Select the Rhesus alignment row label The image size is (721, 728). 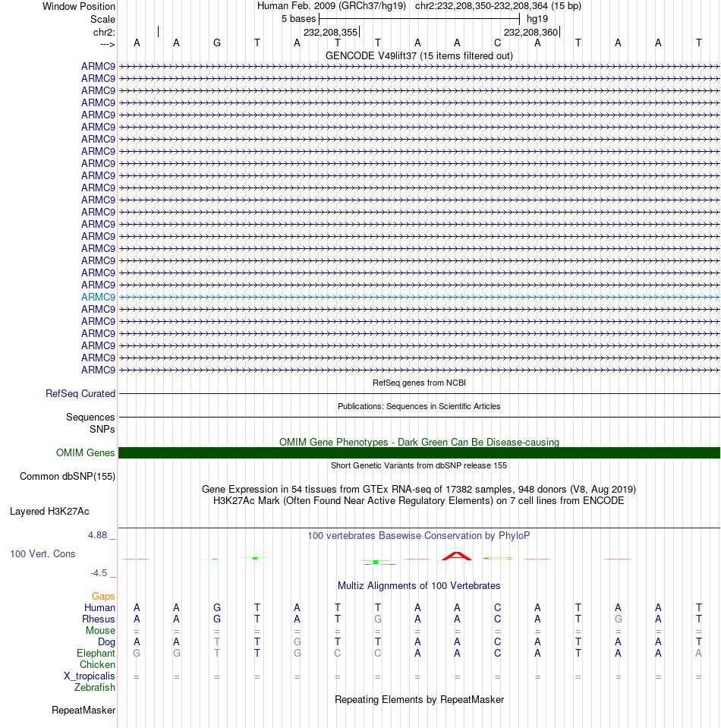99,619
